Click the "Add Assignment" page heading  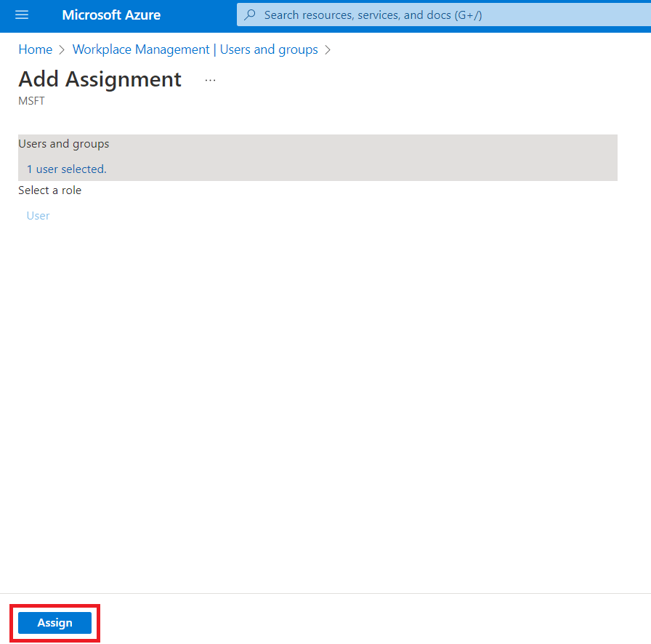(100, 79)
